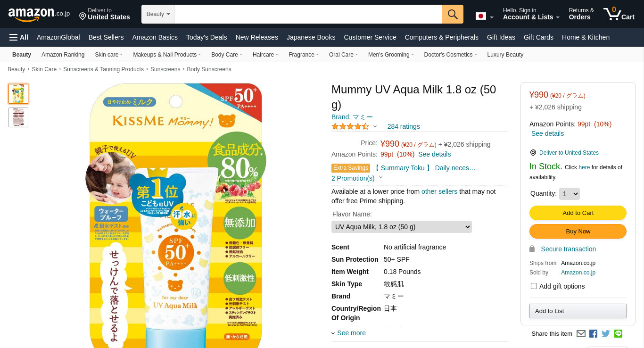
Task: Select the second product thumbnail image
Action: click(18, 117)
